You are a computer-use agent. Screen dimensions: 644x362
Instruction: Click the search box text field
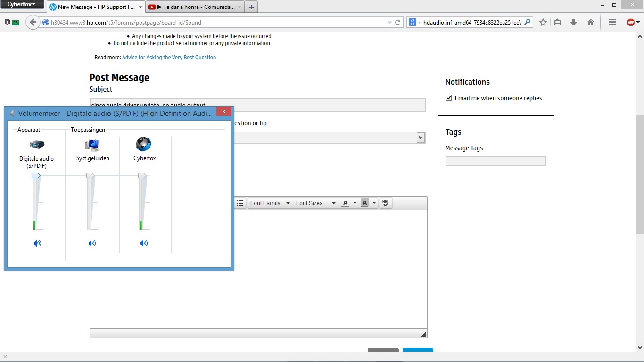(472, 22)
